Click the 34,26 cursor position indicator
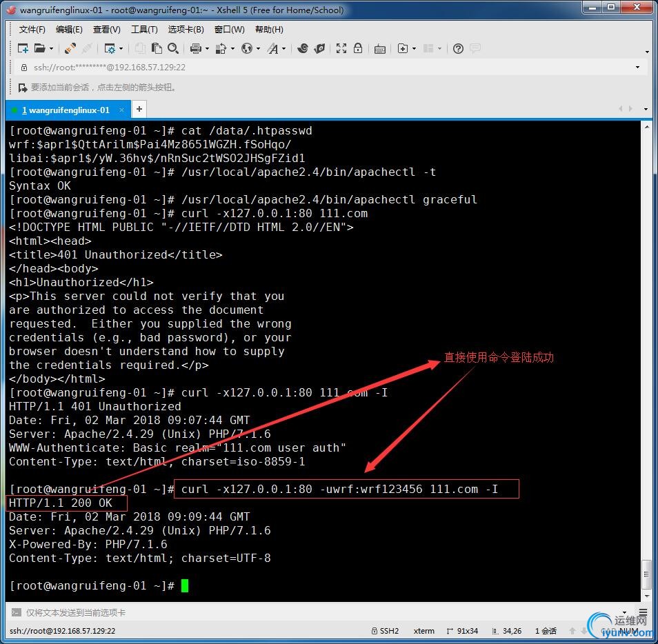 [x=507, y=631]
